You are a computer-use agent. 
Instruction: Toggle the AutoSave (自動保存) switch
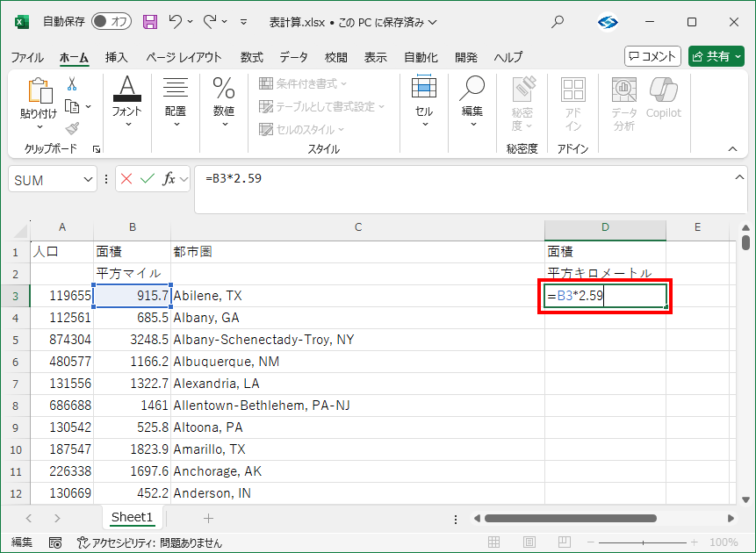point(112,22)
